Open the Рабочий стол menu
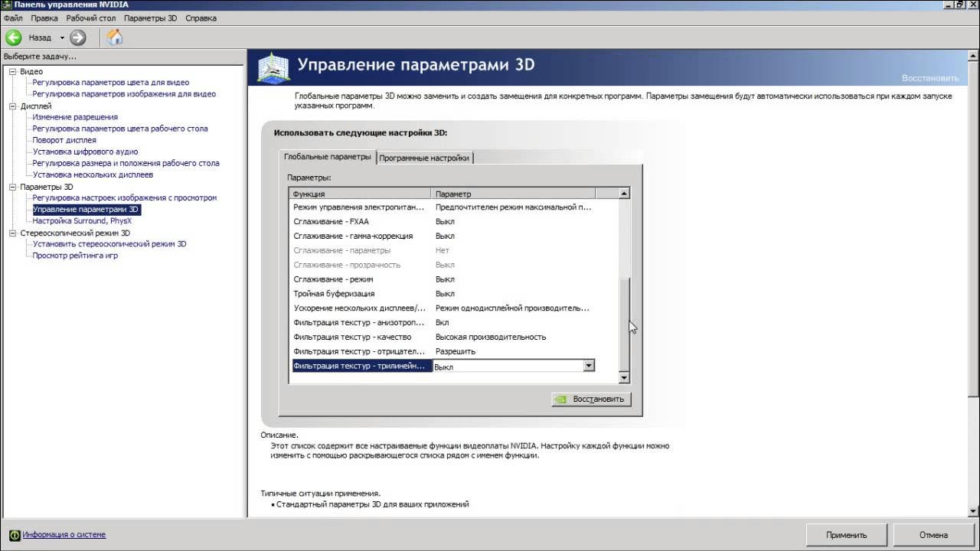The width and height of the screenshot is (980, 551). [x=92, y=18]
